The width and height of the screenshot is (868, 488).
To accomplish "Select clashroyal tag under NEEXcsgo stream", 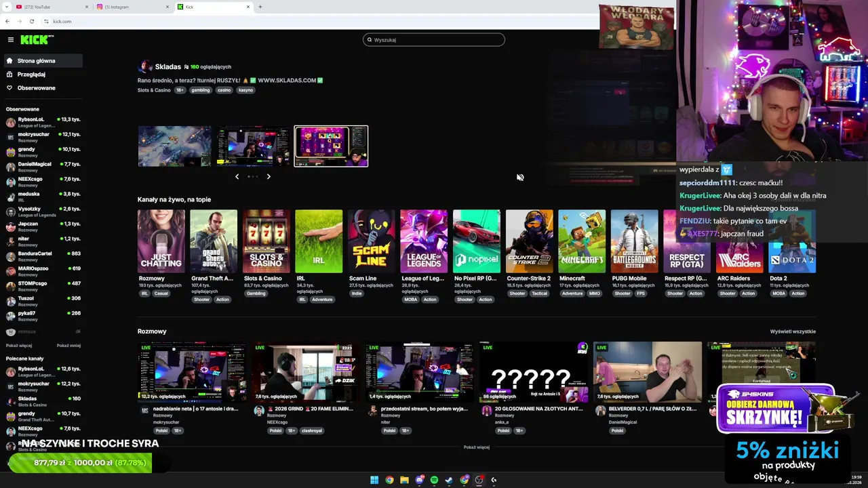I will coord(312,430).
